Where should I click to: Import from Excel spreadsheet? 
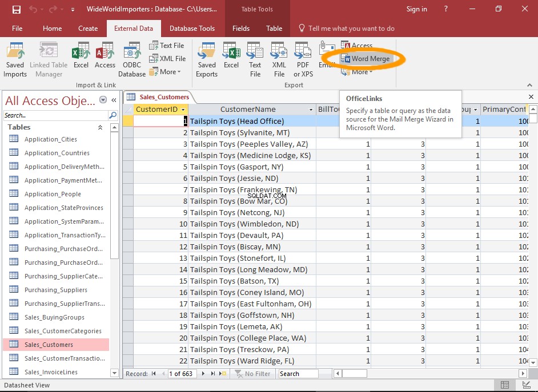tap(81, 55)
